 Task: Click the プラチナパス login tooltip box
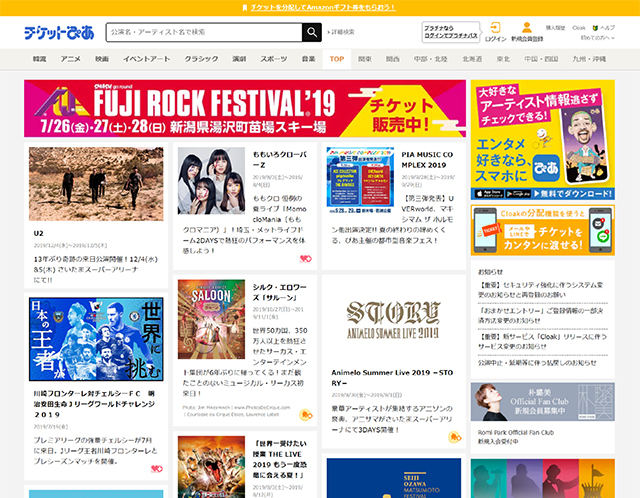pos(451,32)
